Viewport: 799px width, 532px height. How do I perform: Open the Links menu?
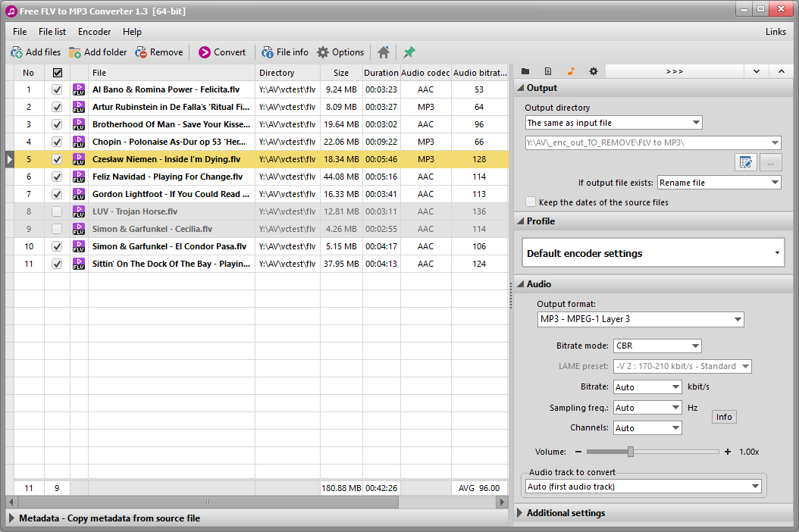(x=775, y=32)
